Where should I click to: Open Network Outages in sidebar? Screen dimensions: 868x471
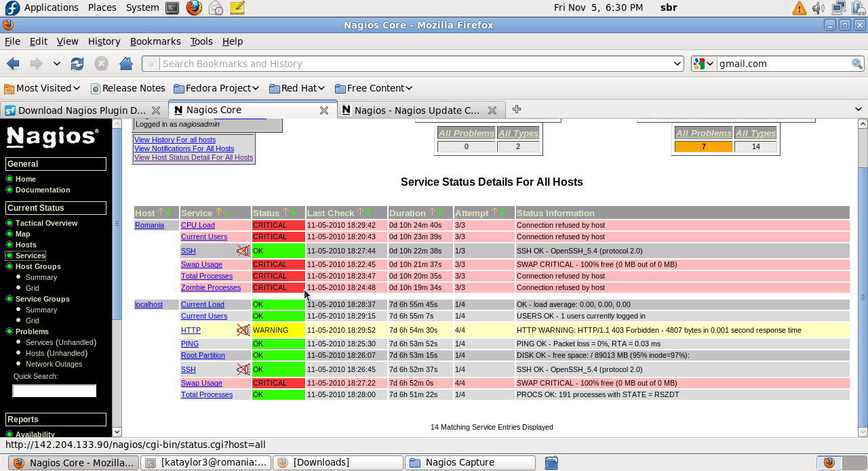click(54, 364)
